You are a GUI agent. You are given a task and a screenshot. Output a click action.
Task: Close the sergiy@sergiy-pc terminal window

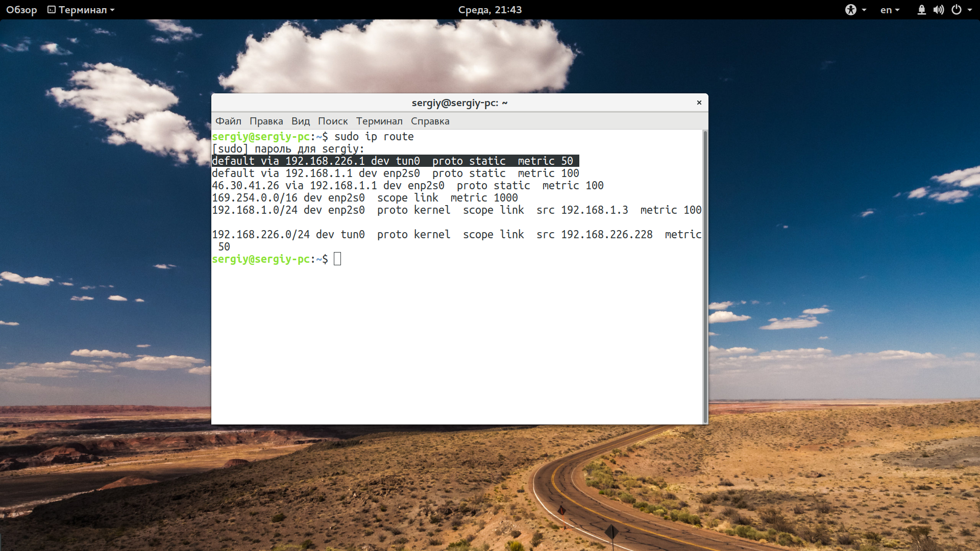coord(699,103)
